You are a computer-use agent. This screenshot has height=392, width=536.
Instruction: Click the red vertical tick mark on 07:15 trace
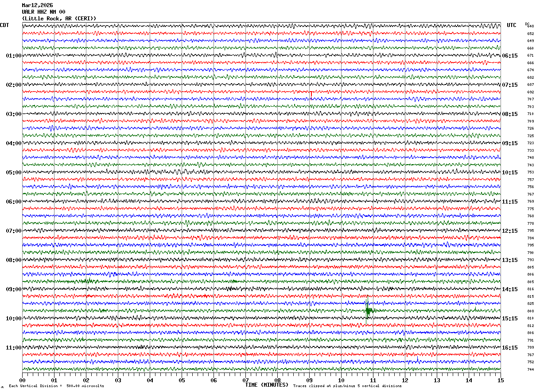(x=311, y=95)
